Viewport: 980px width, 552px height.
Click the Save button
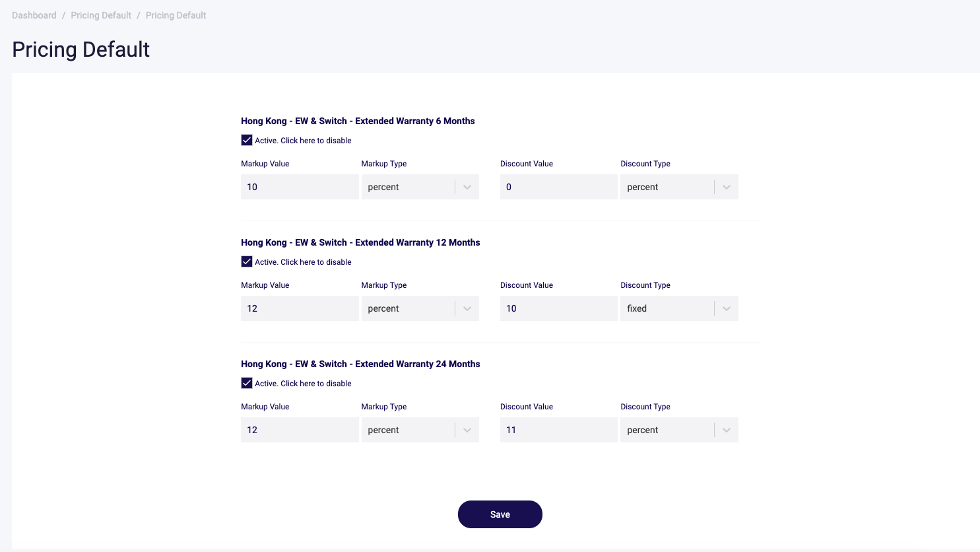point(500,514)
